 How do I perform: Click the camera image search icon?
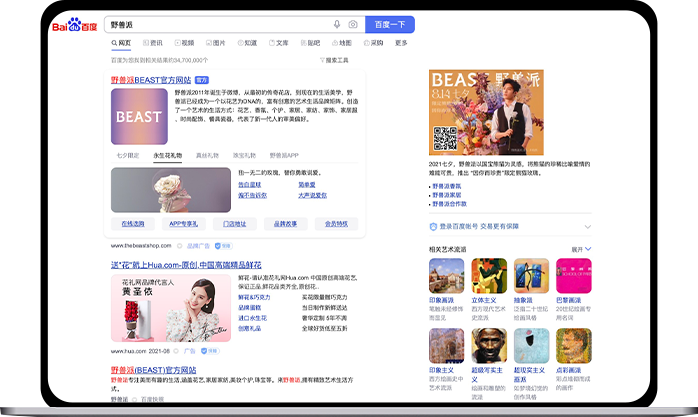tap(352, 24)
